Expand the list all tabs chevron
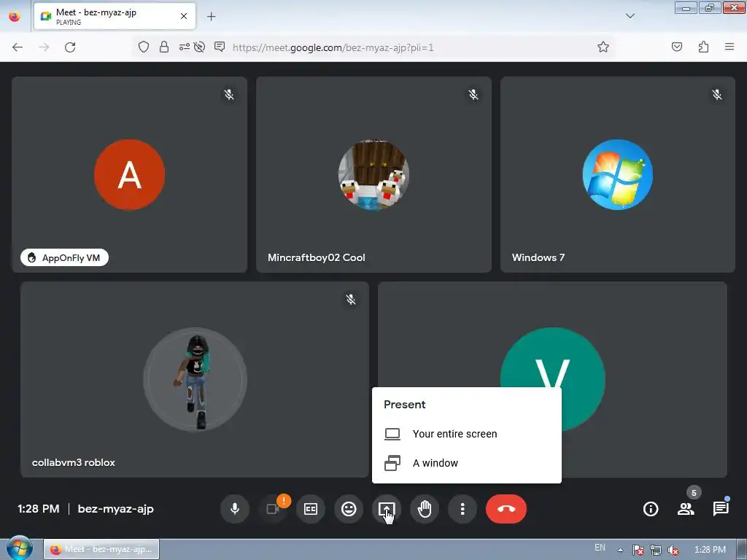This screenshot has height=560, width=747. tap(630, 16)
